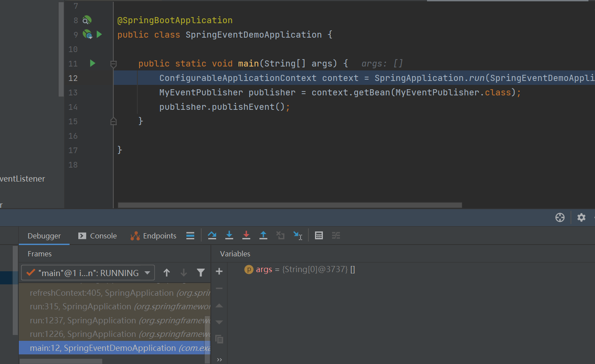Screen dimensions: 595x364
Task: Open debug tool window settings gear
Action: pos(581,217)
